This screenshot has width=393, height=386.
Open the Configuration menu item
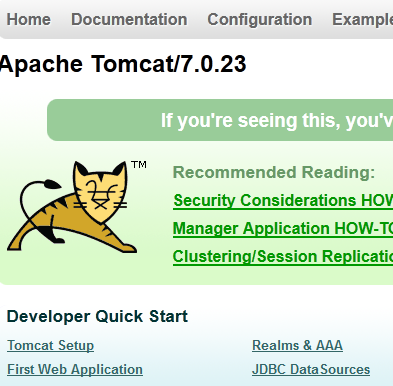[260, 19]
